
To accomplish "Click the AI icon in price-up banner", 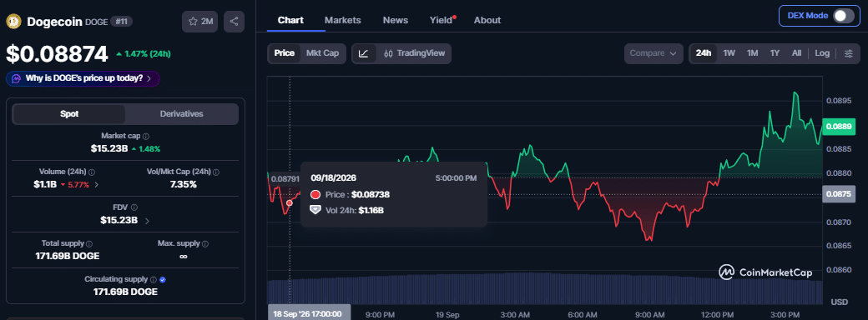I will [x=17, y=79].
